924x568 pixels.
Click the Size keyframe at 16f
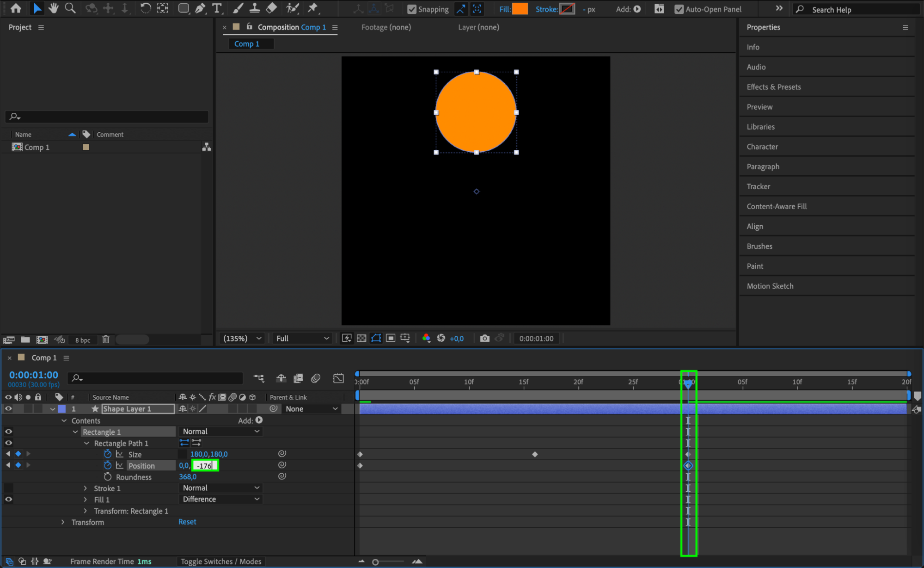535,454
